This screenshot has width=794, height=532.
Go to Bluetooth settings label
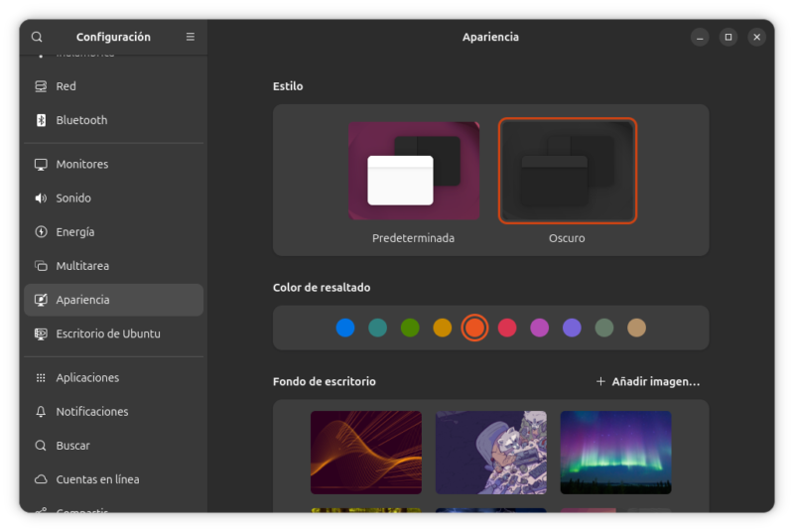tap(81, 120)
